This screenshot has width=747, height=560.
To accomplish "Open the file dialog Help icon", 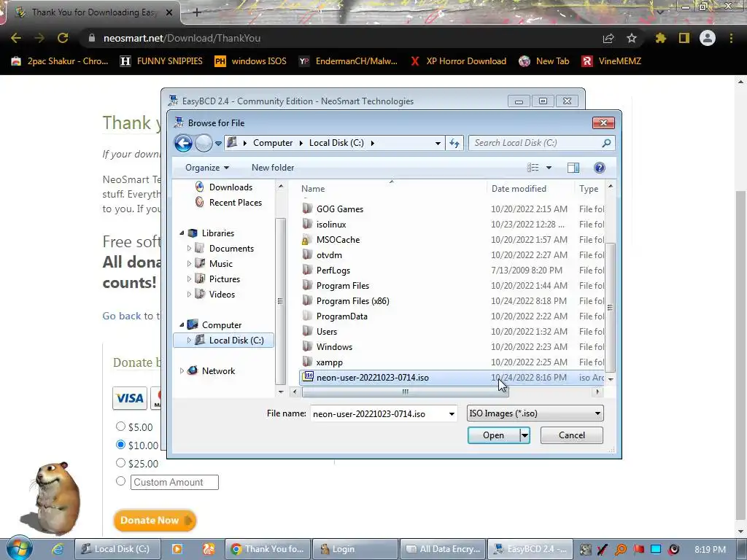I will (x=600, y=168).
